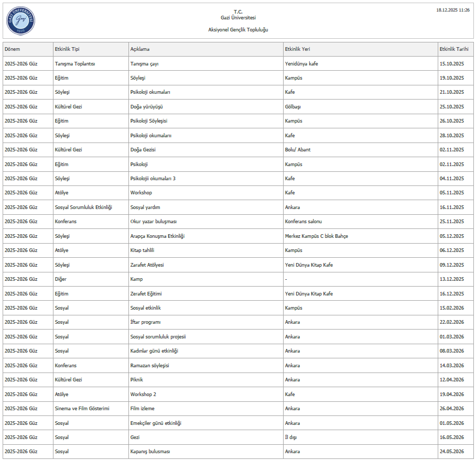The width and height of the screenshot is (476, 460).
Task: Click the report timestamp 18.12.2025 11:26
Action: pos(453,10)
